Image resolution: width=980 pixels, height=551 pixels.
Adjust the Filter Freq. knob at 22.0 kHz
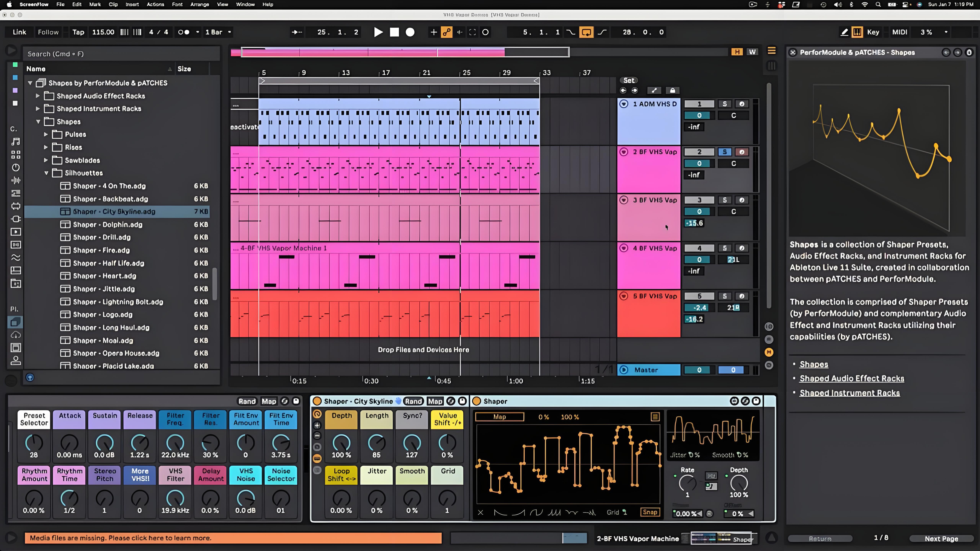(175, 443)
